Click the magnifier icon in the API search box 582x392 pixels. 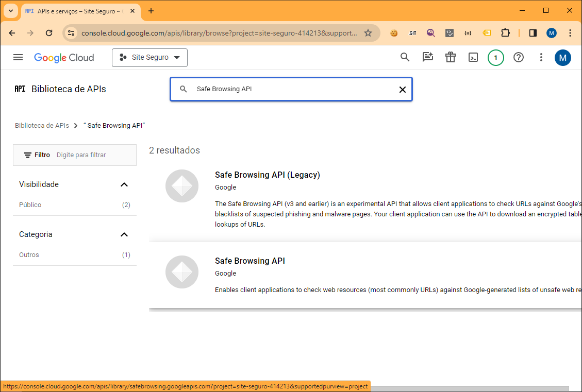184,89
